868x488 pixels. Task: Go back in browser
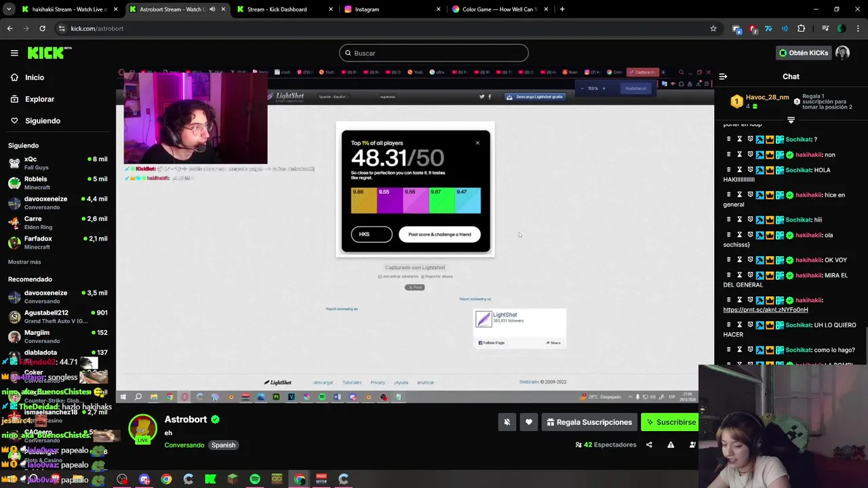pyautogui.click(x=9, y=28)
